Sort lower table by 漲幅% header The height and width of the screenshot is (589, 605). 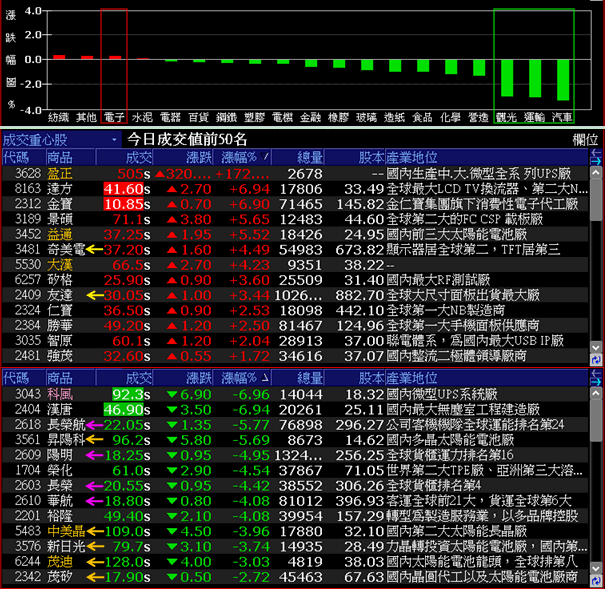coord(242,378)
